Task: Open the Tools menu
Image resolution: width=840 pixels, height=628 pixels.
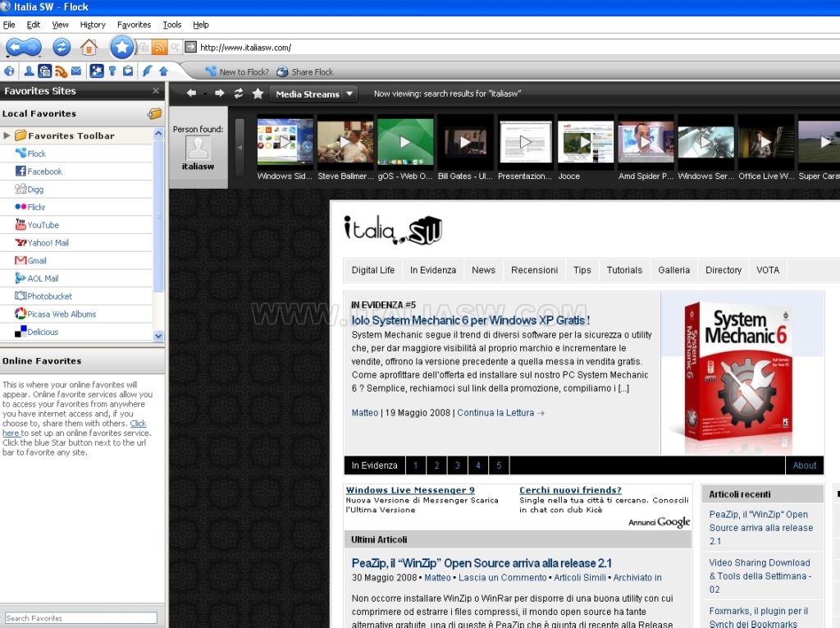Action: (172, 25)
